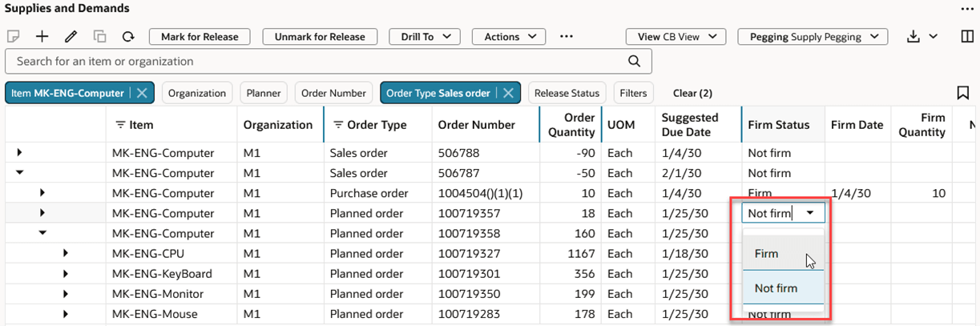Click the duplicate row icon
The height and width of the screenshot is (326, 980).
tap(99, 37)
